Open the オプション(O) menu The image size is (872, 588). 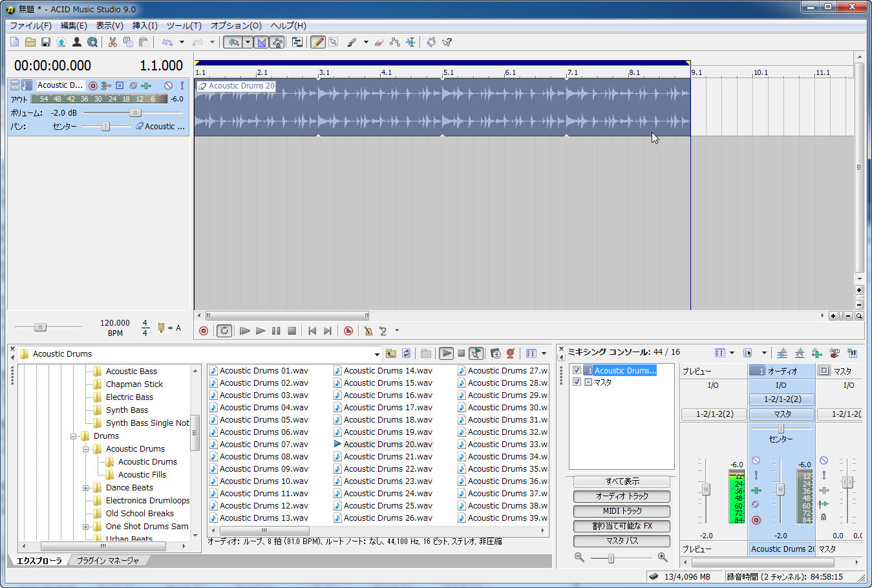click(x=236, y=25)
